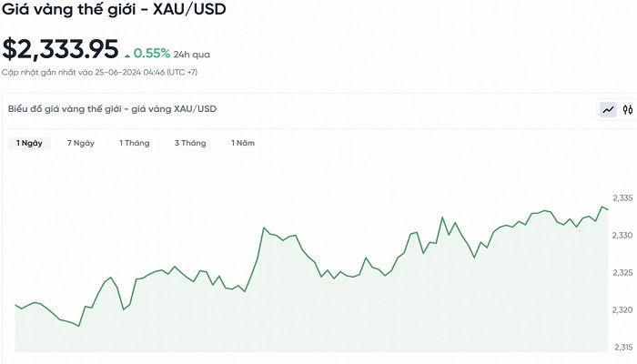
Task: Click the 0.55% change value
Action: [x=150, y=53]
